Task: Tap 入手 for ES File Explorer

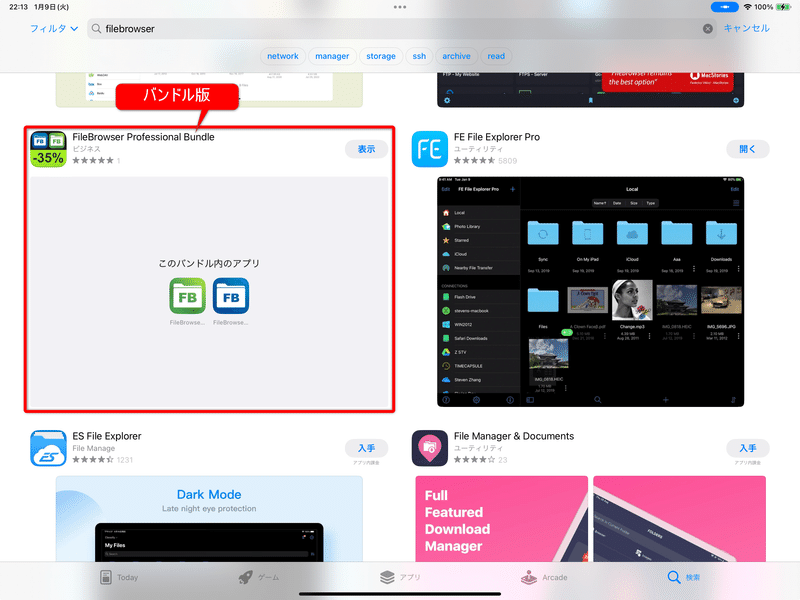Action: tap(366, 448)
